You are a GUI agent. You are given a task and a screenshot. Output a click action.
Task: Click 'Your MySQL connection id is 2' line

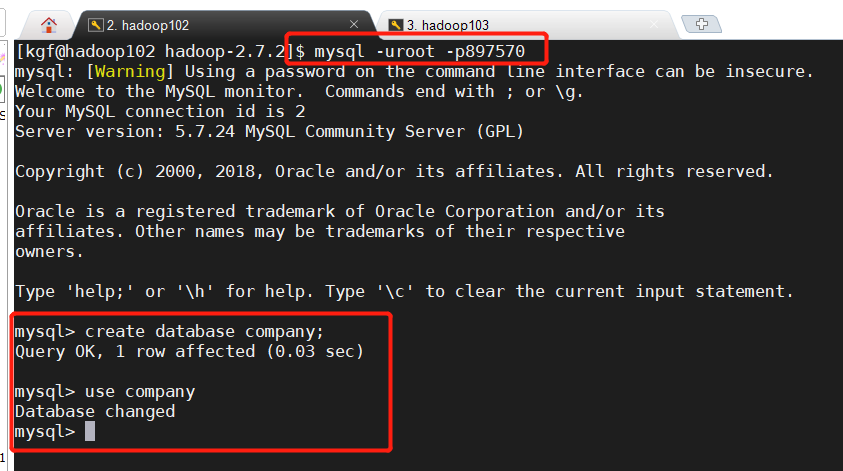[x=160, y=112]
